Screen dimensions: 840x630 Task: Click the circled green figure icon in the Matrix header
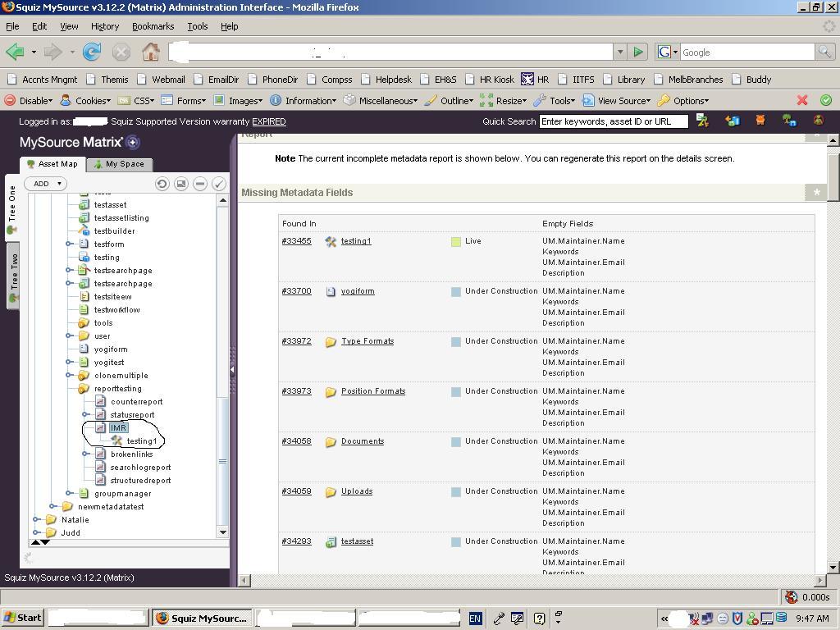pyautogui.click(x=819, y=121)
